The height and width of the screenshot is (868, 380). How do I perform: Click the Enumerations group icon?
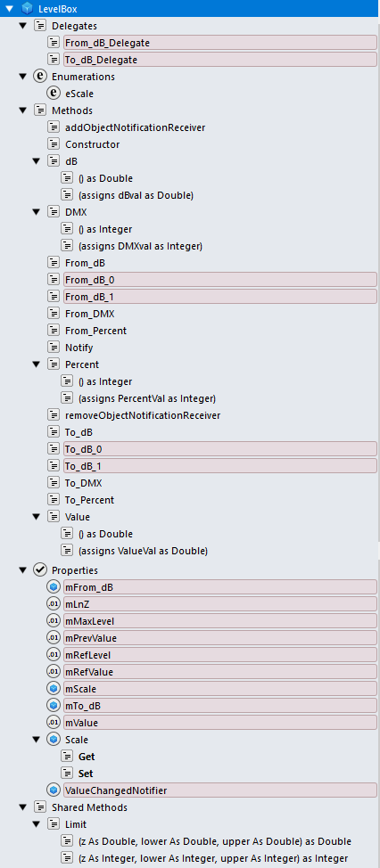tap(40, 77)
